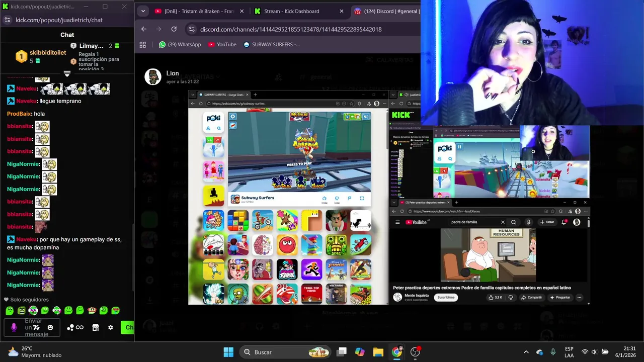Viewport: 644px width, 362px height.
Task: Open the Chrome dinosaur game thumbnail
Action: (361, 220)
